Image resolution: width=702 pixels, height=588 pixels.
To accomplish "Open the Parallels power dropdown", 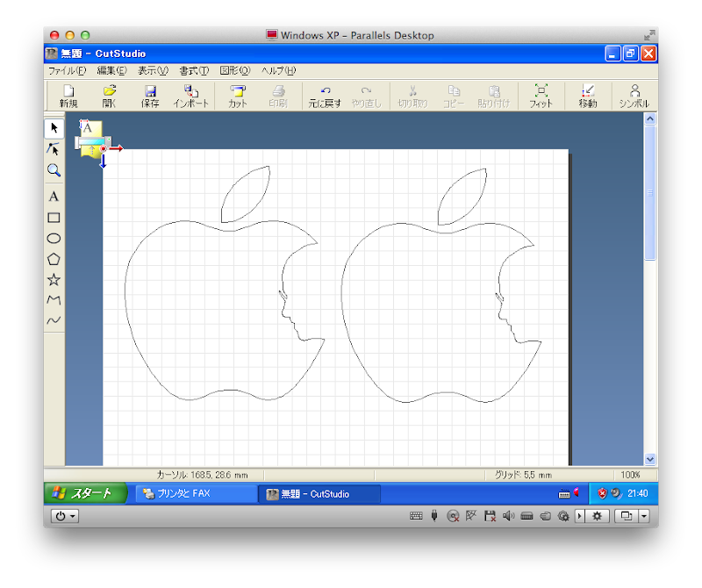I will [x=65, y=516].
